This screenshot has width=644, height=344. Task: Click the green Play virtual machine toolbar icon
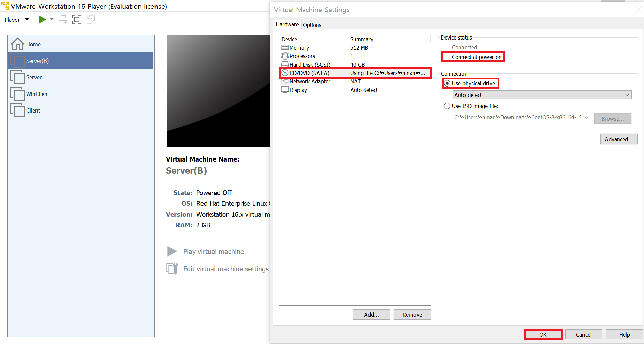coord(42,20)
